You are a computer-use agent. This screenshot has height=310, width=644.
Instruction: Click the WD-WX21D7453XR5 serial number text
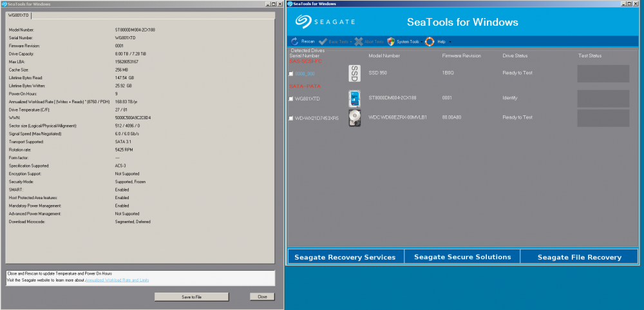click(317, 119)
